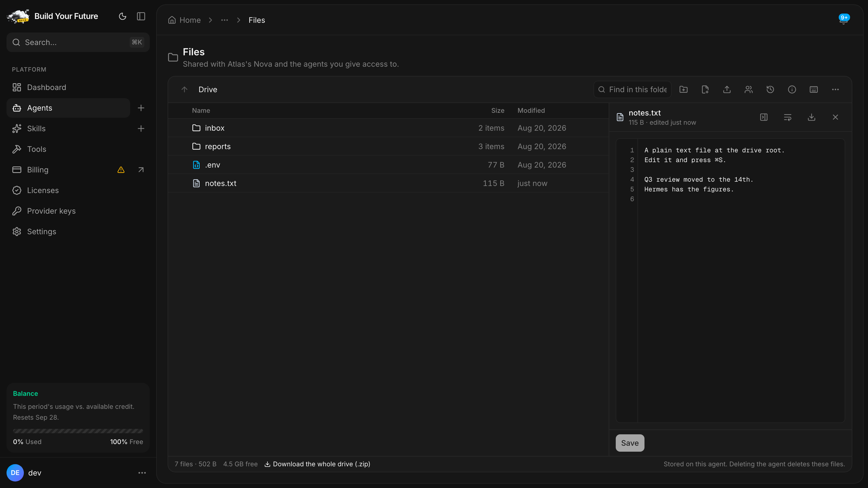Add a new agent with plus icon
Image resolution: width=868 pixels, height=488 pixels.
141,108
